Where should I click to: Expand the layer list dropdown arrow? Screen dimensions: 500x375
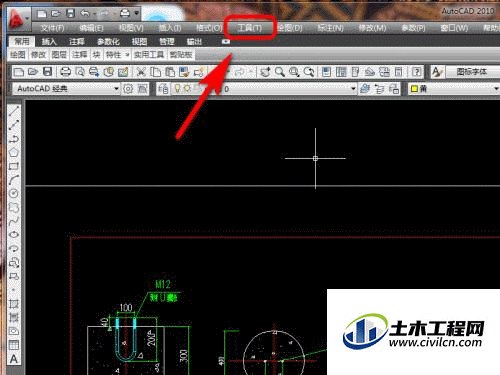coord(353,89)
